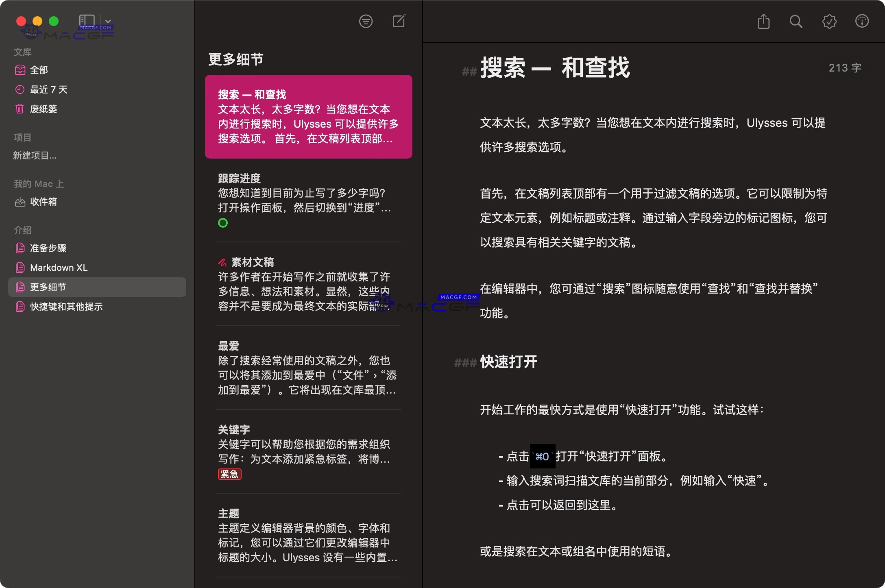Click the inbox icon beside 收件箱
This screenshot has width=885, height=588.
click(x=20, y=202)
